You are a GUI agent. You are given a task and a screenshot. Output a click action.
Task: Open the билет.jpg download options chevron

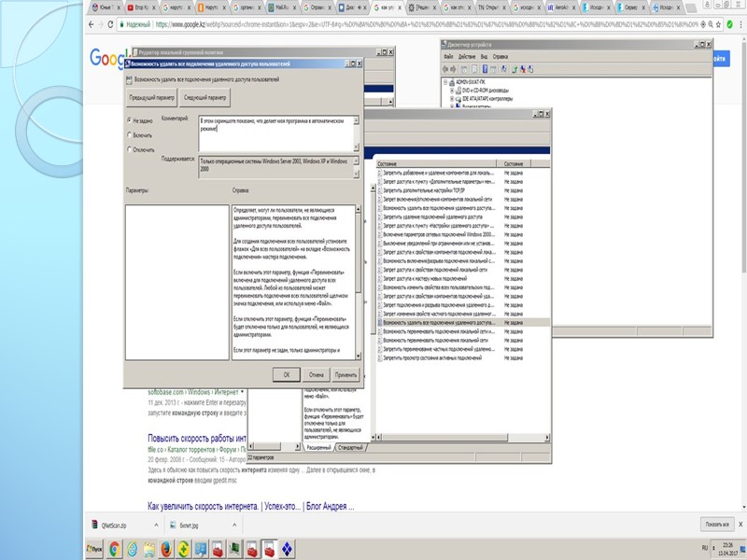point(234,525)
